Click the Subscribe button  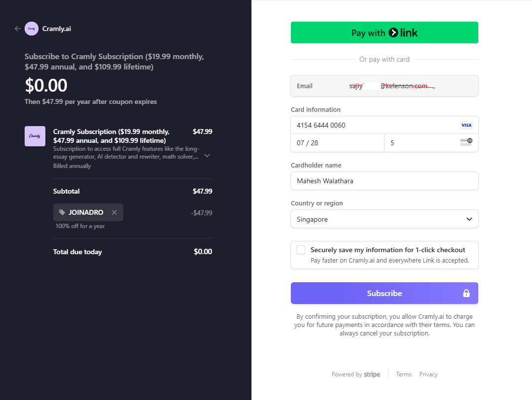[385, 293]
